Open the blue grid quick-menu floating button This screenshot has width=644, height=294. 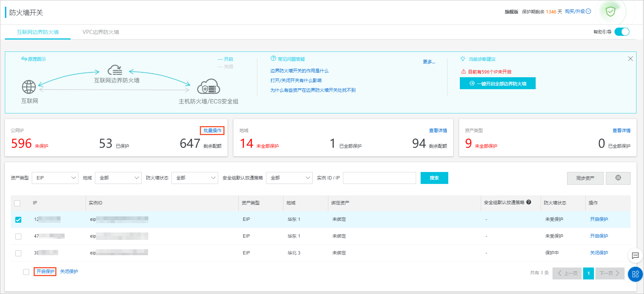click(x=635, y=274)
